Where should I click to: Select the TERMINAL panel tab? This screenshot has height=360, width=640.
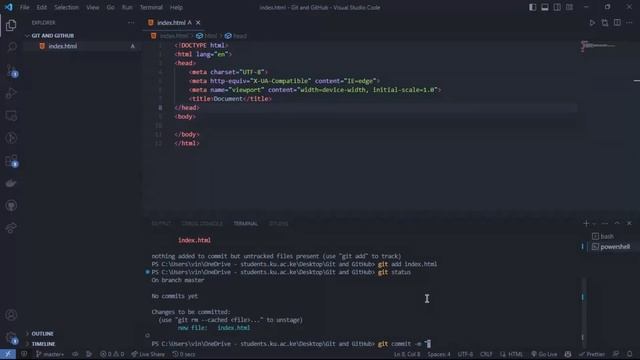(x=246, y=224)
